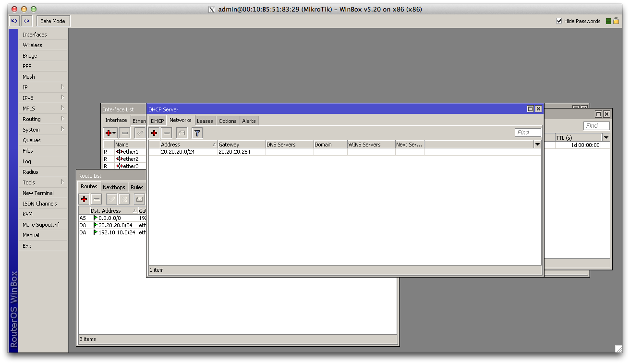Click the Find field in DHCP Server
Viewport: 630px width, 364px height.
(x=528, y=133)
